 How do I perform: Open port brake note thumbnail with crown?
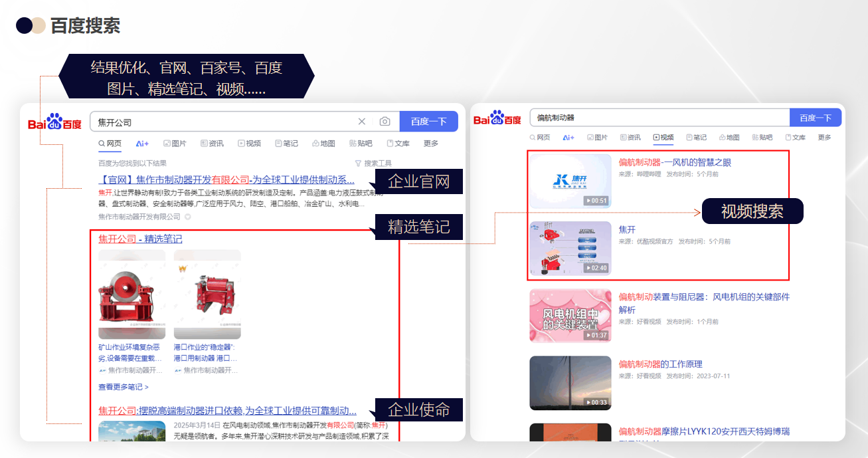point(207,294)
